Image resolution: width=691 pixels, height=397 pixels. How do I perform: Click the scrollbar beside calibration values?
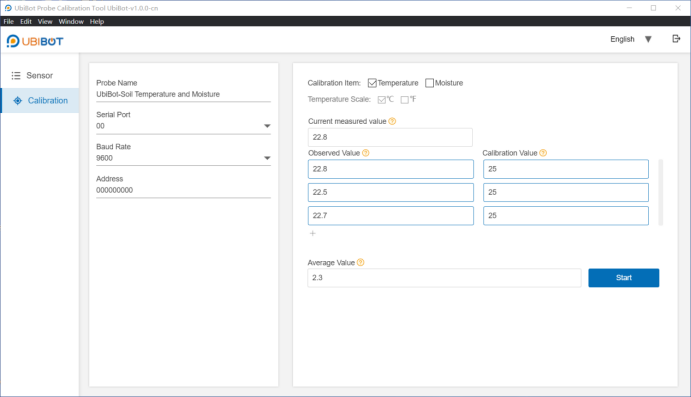pos(661,193)
